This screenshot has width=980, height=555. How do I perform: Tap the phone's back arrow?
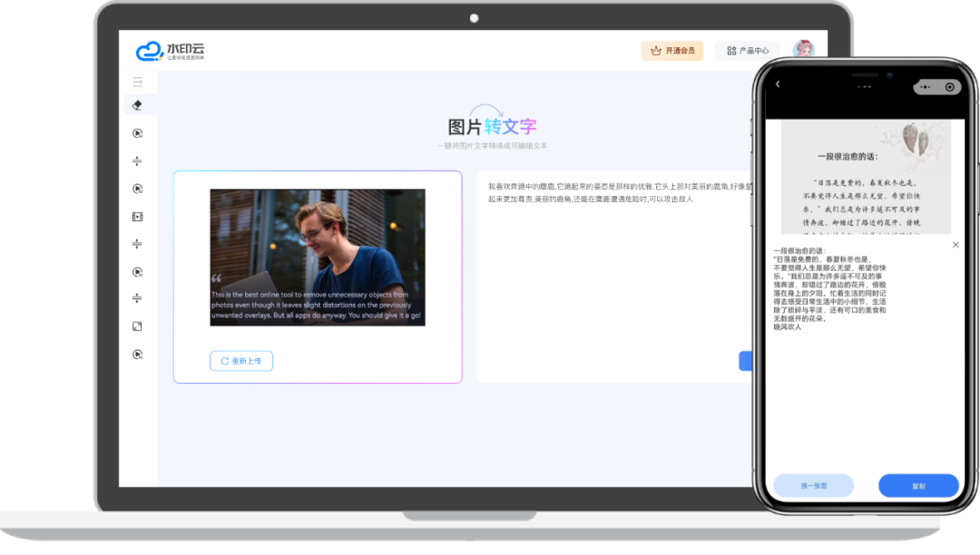coord(778,85)
